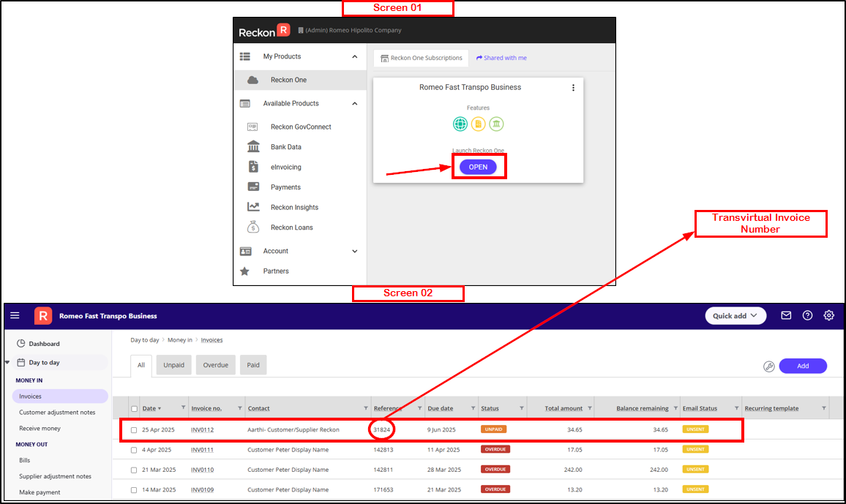This screenshot has width=846, height=504.
Task: Open the three-dot menu on Romeo Fast Transpo card
Action: click(x=573, y=87)
